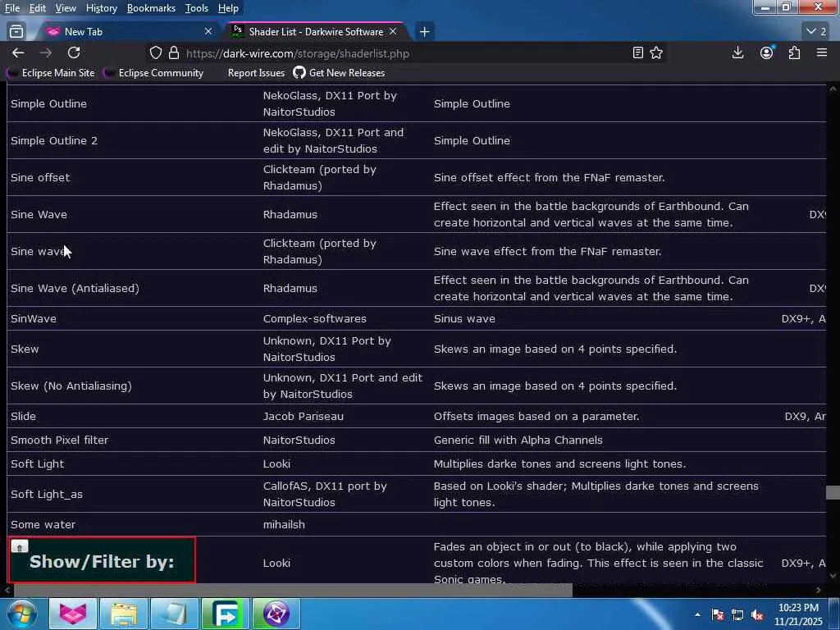Viewport: 840px width, 630px height.
Task: Open the purple round taskbar app icon
Action: click(276, 614)
